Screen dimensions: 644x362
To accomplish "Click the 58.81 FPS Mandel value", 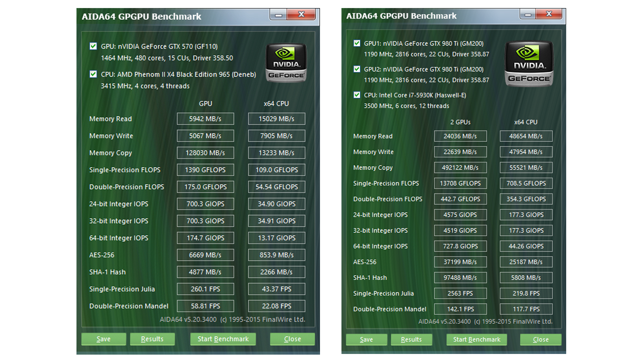I will coord(205,306).
